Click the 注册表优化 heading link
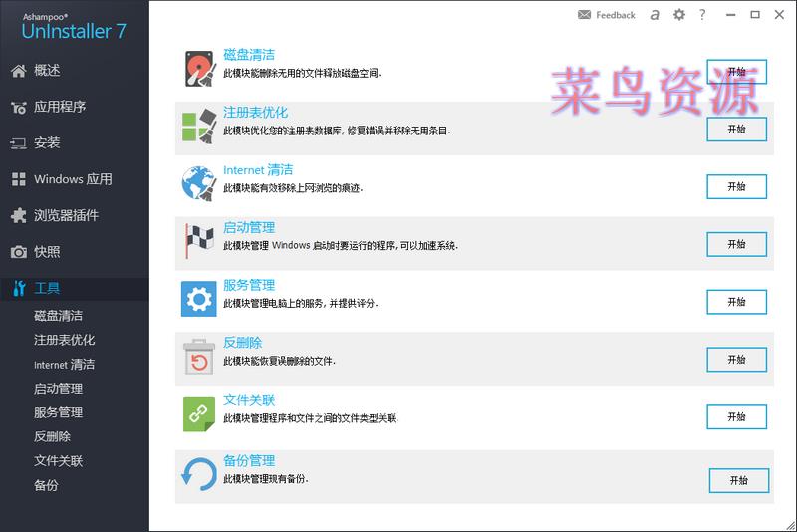 (x=256, y=113)
